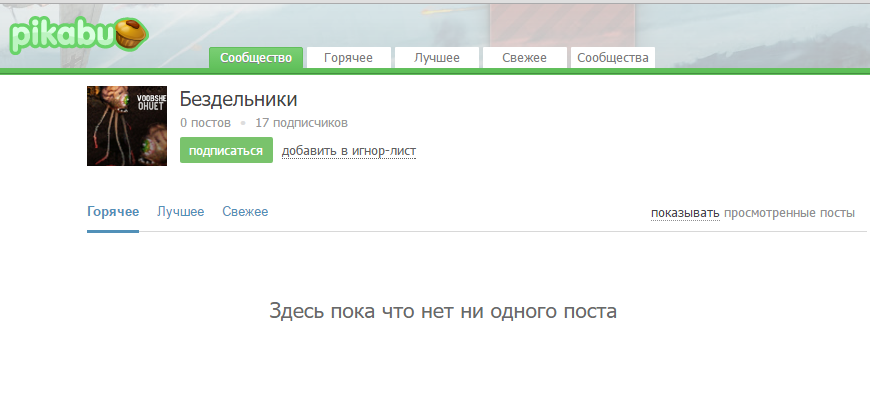Go to the Свежее top navigation tab
Viewport: 870px width, 403px height.
524,58
